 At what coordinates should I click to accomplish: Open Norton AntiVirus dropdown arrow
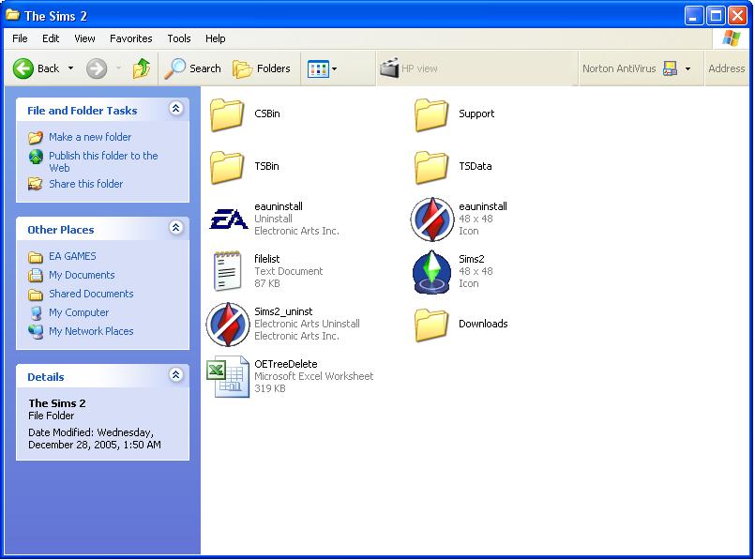coord(687,68)
